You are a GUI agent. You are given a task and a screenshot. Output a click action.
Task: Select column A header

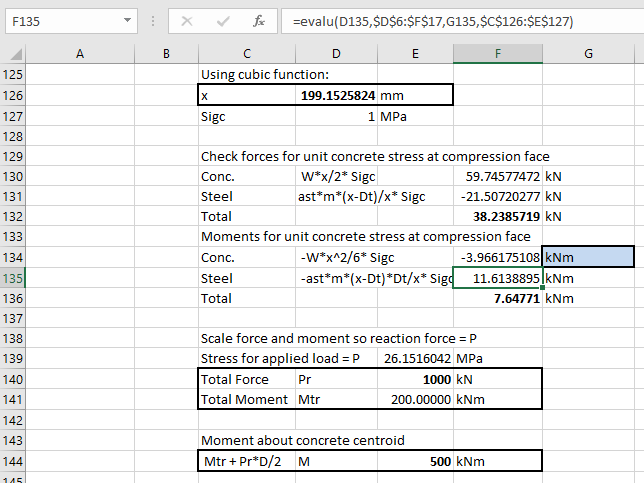[79, 53]
